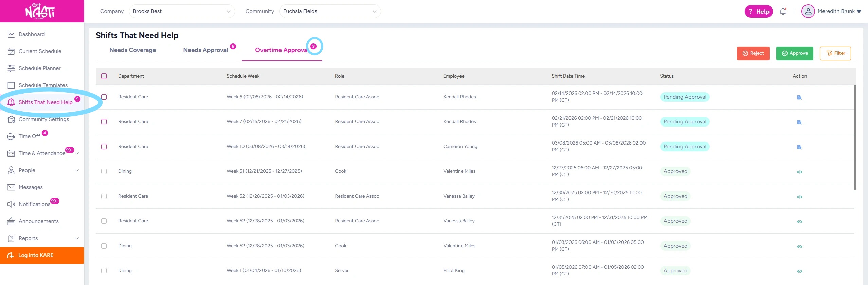Image resolution: width=868 pixels, height=285 pixels.
Task: Click the red Reject button
Action: tap(753, 53)
